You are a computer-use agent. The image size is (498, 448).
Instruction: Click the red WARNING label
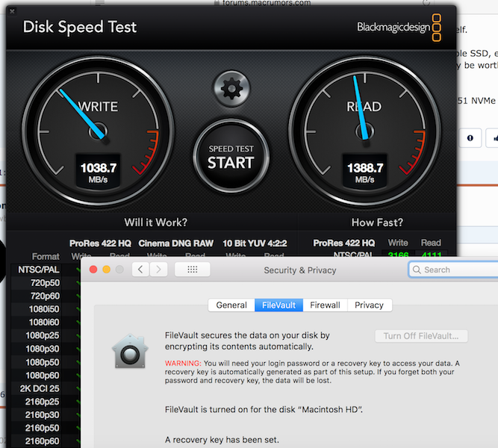[183, 363]
